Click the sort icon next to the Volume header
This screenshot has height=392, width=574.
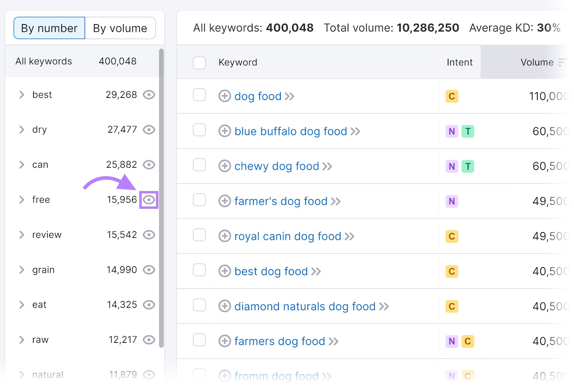[563, 62]
